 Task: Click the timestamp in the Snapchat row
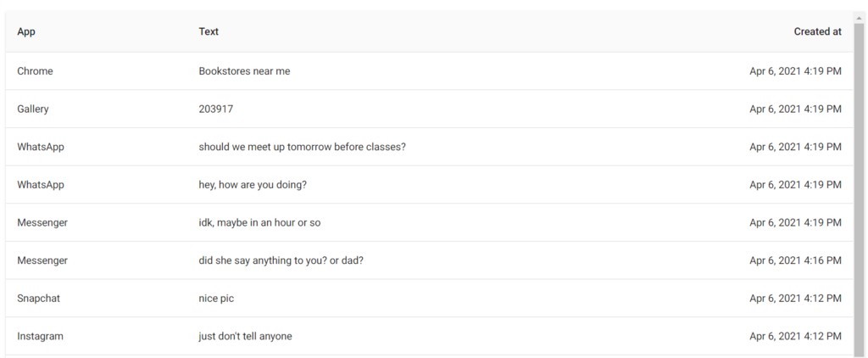pos(795,298)
